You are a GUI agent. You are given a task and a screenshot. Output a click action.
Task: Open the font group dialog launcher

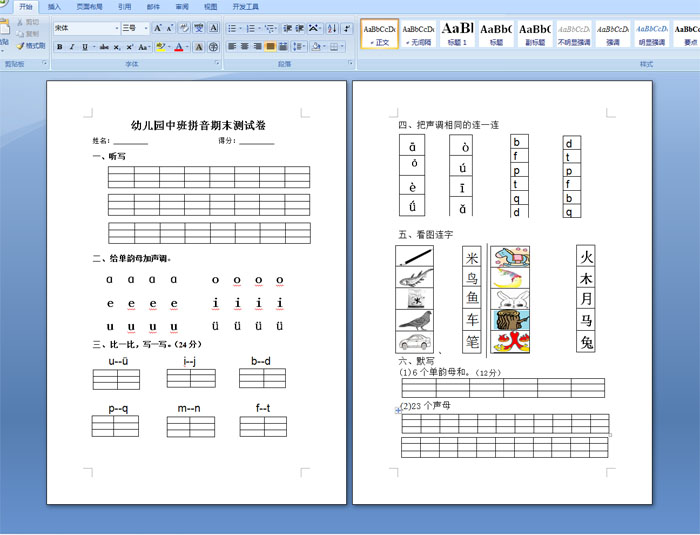(217, 63)
